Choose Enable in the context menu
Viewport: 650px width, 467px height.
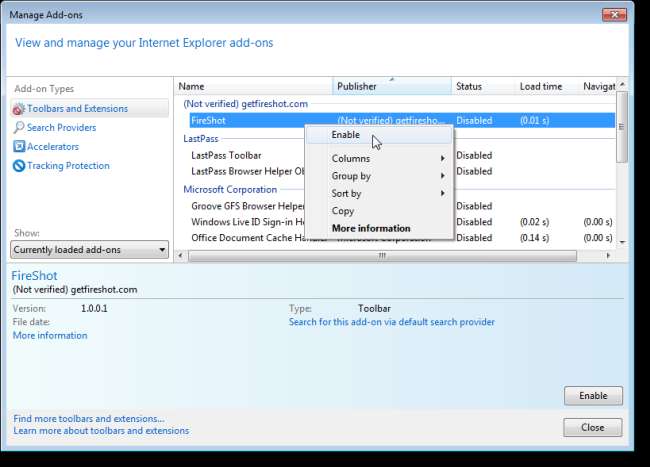(379, 135)
